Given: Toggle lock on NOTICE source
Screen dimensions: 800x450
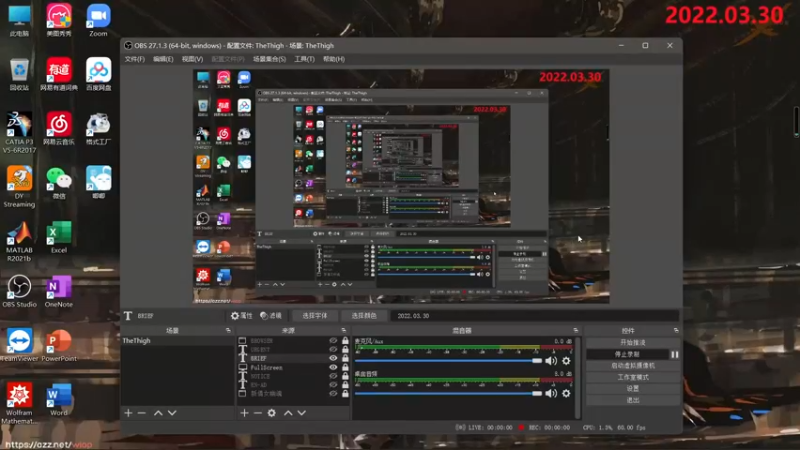Looking at the screenshot, I should (345, 376).
